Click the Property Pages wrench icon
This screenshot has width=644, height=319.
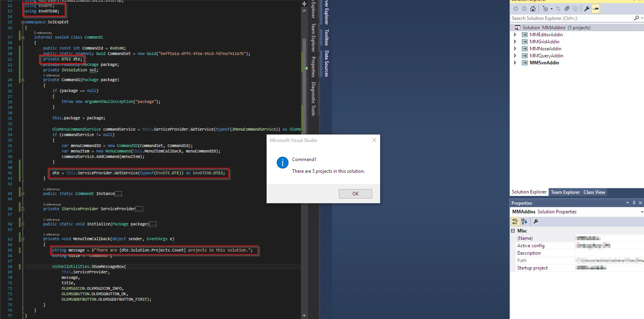point(536,222)
